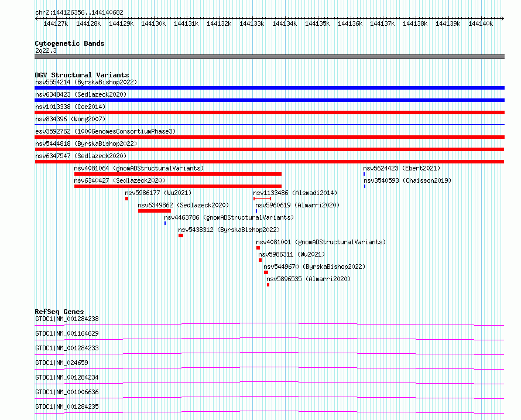Click nsv6340427 (Sedlazeck2020) variant label

click(119, 180)
